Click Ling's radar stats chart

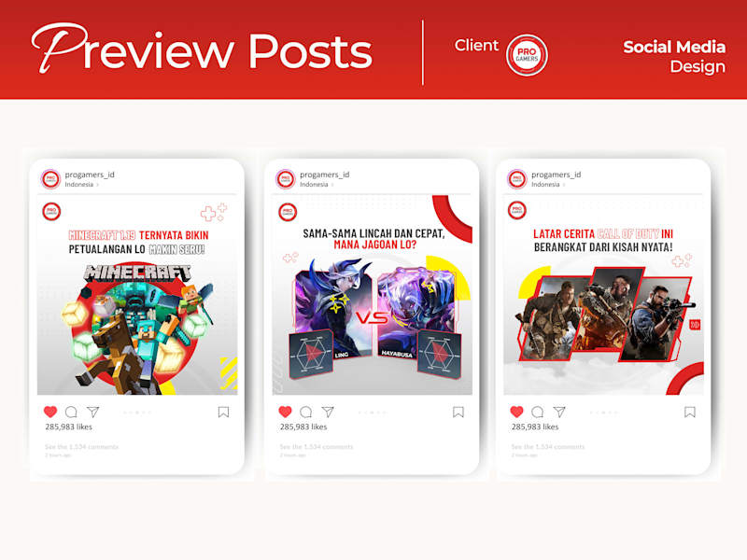click(x=311, y=354)
